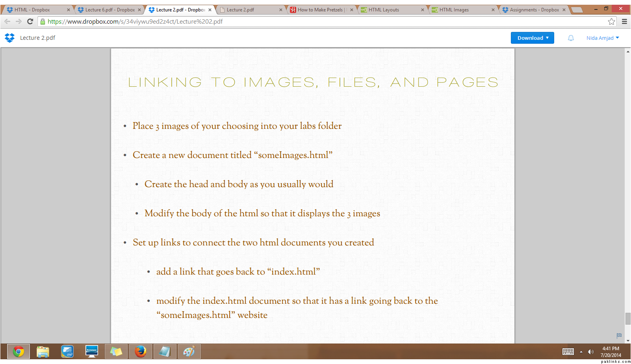The image size is (631, 364).
Task: Click the vertical scrollbar thumb
Action: [627, 318]
